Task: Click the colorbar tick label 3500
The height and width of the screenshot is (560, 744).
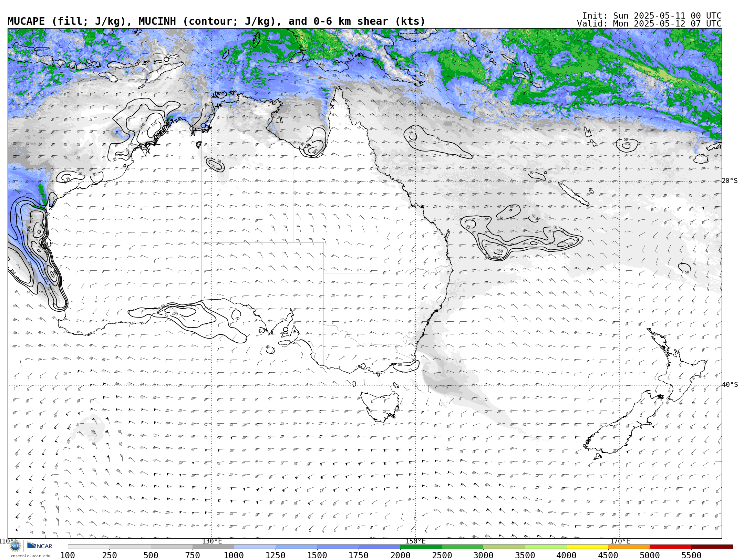Action: tap(525, 556)
